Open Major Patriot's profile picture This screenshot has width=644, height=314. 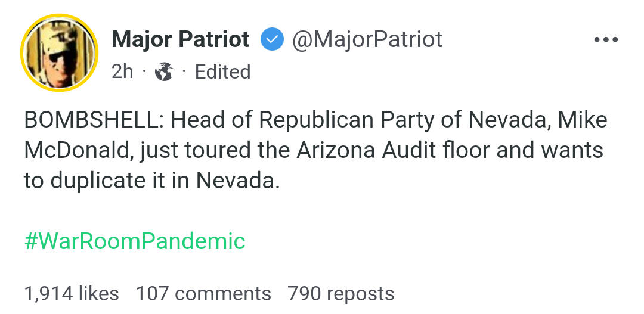click(x=58, y=51)
